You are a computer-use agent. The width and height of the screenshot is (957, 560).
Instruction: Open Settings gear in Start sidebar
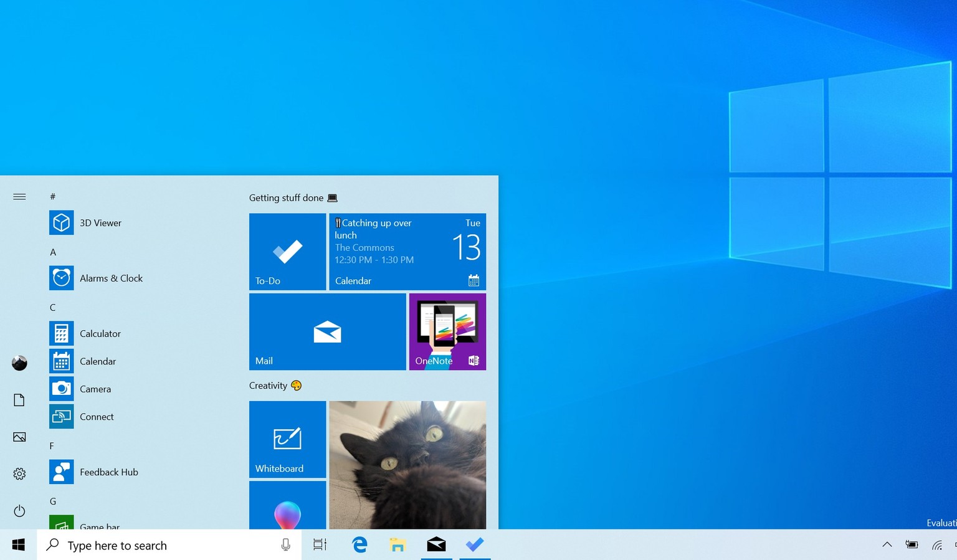pos(19,474)
